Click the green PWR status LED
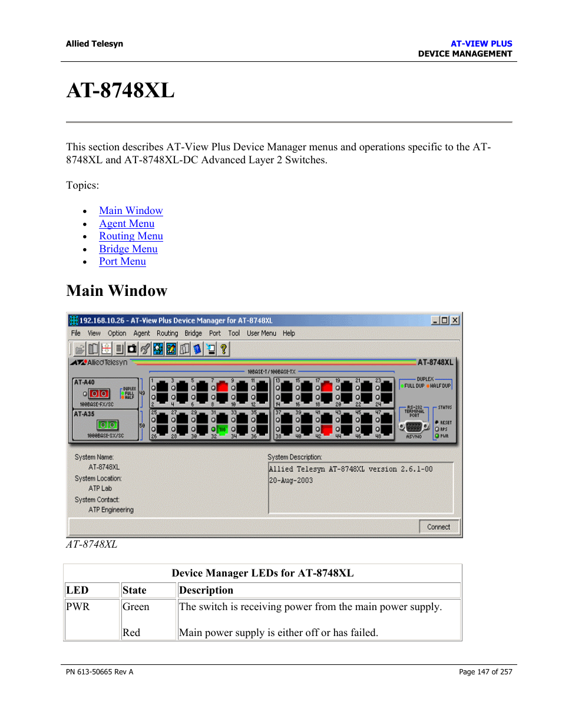The height and width of the screenshot is (728, 562). point(437,436)
